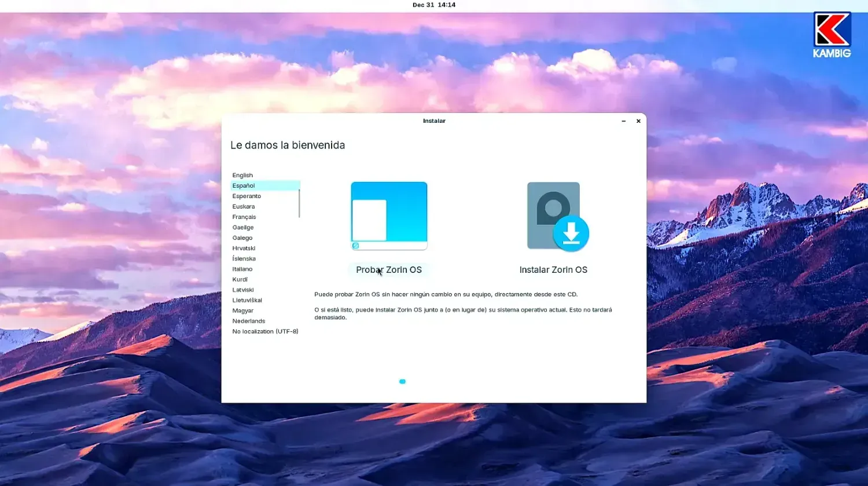Select Esperanto in the language list
The width and height of the screenshot is (868, 486).
click(x=247, y=196)
